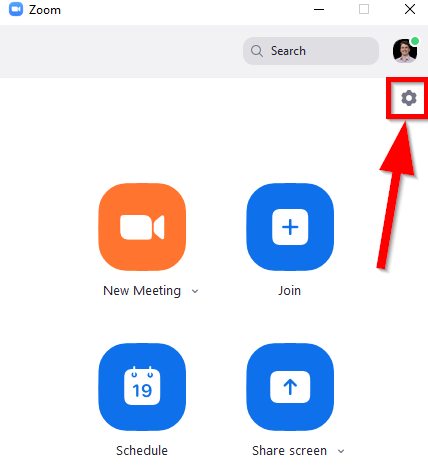The height and width of the screenshot is (476, 428).
Task: Click the Schedule label text
Action: pos(142,451)
